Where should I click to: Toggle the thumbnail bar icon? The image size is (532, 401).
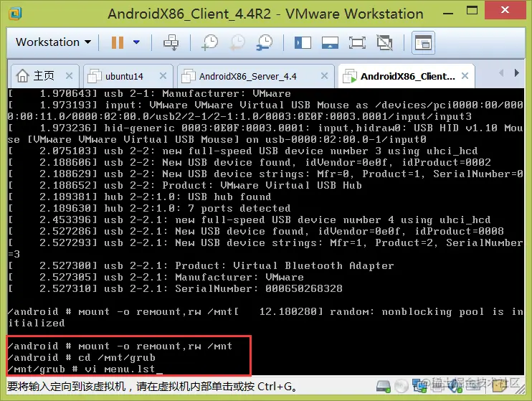[330, 43]
